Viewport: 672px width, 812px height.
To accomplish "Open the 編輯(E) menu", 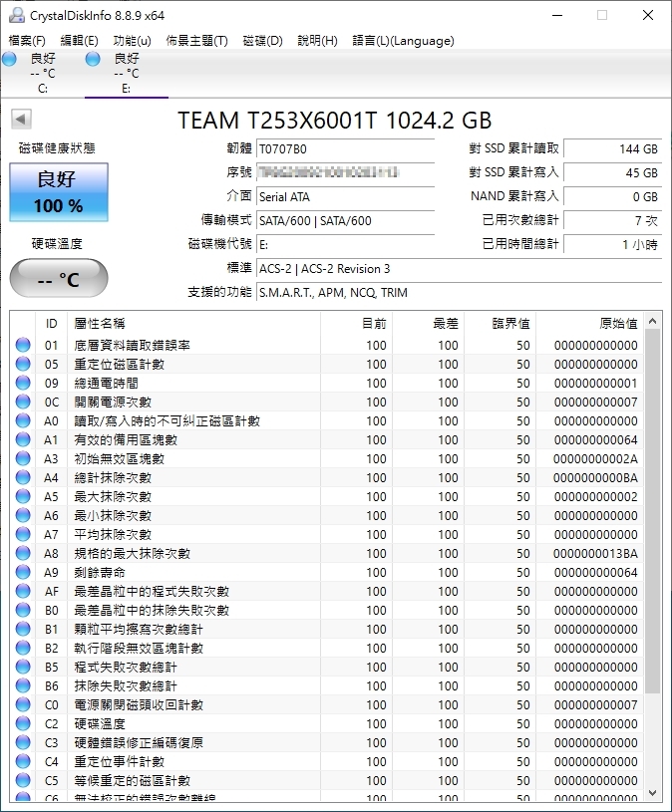I will coord(79,41).
